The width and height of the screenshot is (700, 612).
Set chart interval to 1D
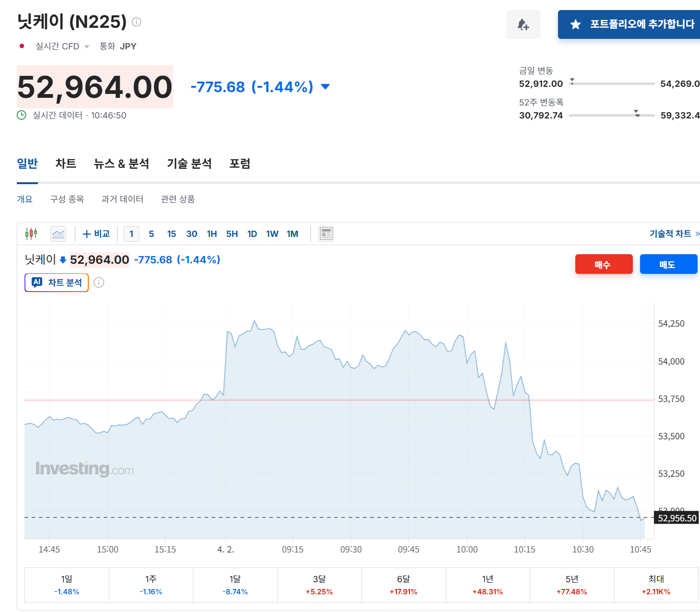pos(252,234)
